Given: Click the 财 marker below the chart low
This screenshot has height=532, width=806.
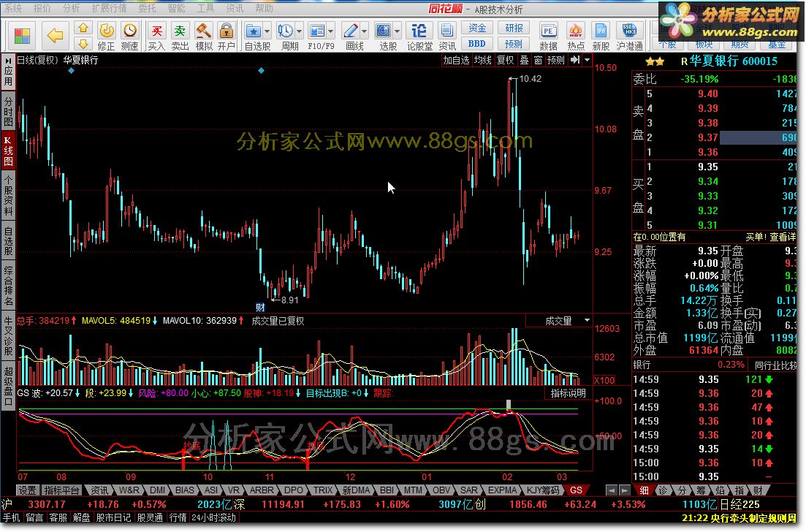Looking at the screenshot, I should point(260,308).
